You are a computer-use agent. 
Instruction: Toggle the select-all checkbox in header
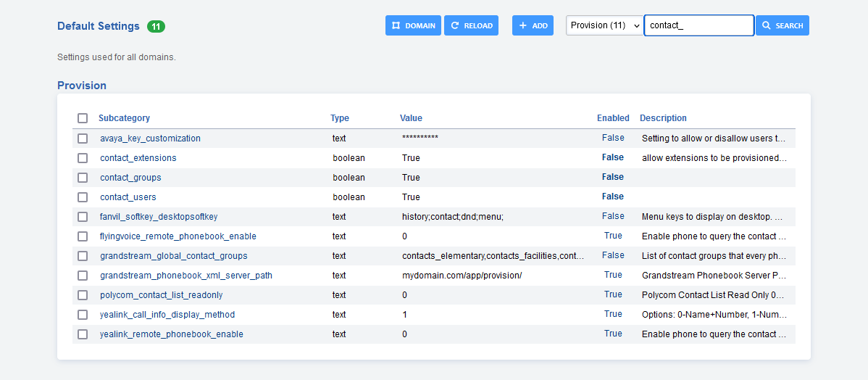(x=83, y=118)
